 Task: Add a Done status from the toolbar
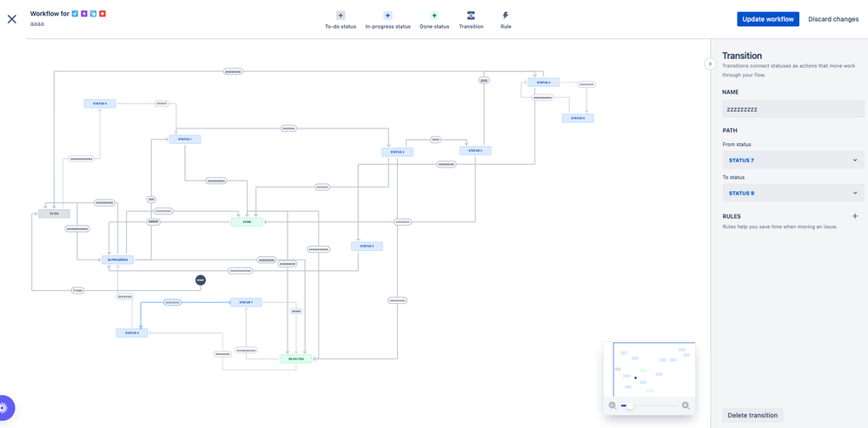pos(434,20)
